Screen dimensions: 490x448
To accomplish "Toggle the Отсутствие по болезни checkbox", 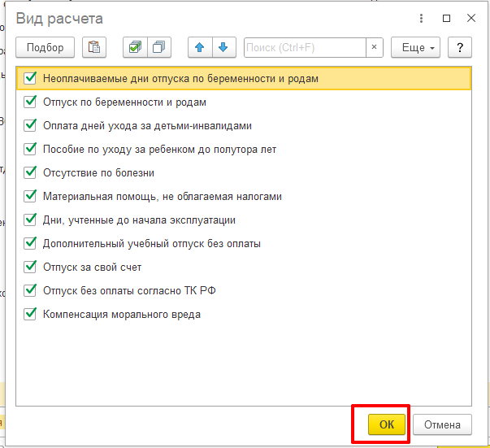I will point(30,172).
